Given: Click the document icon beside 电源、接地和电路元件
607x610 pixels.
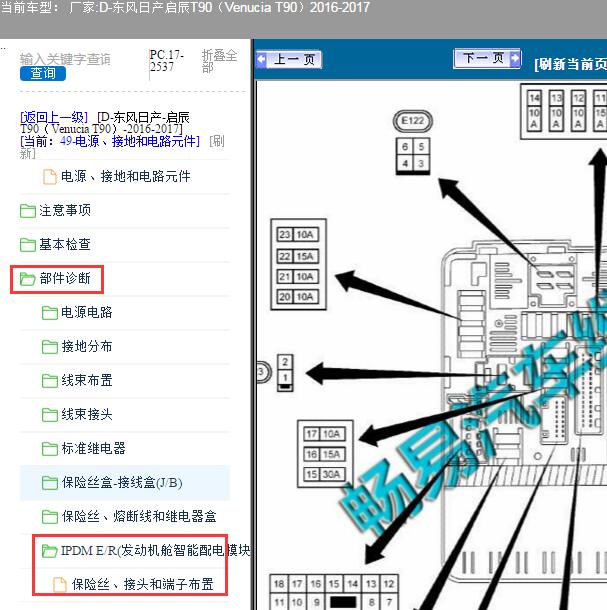Looking at the screenshot, I should (x=49, y=177).
